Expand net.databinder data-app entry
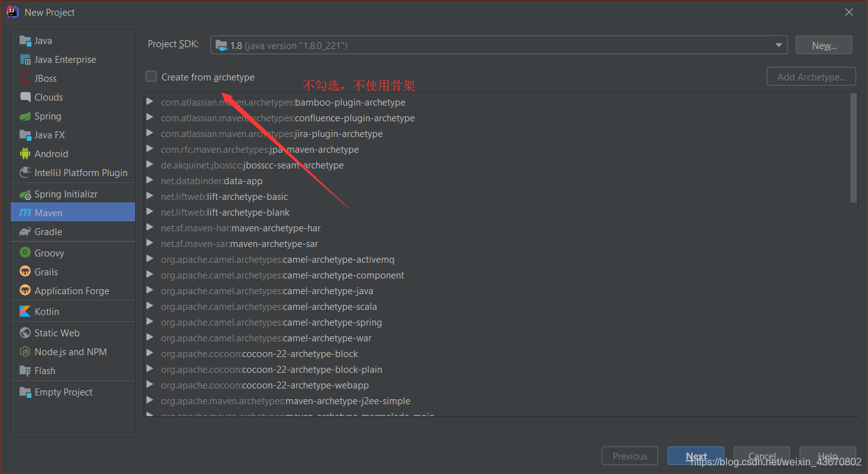Screen dimensions: 868x474 150,180
